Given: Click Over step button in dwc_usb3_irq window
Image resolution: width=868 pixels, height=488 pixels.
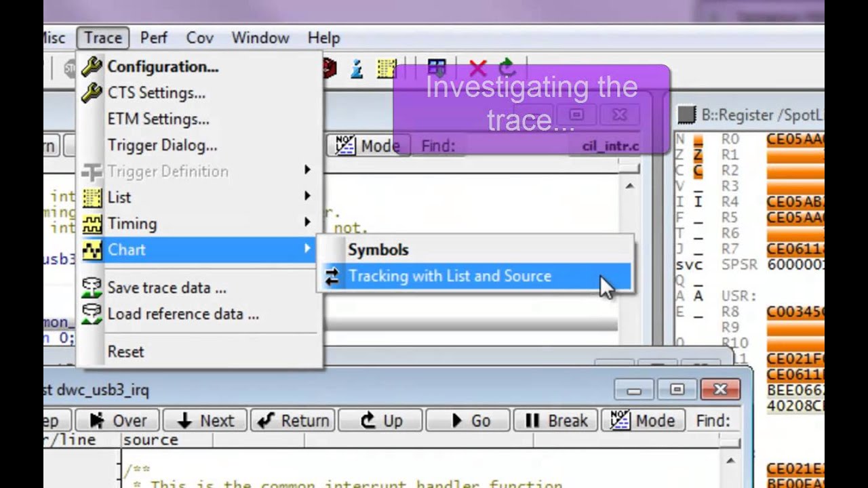Looking at the screenshot, I should (x=118, y=421).
